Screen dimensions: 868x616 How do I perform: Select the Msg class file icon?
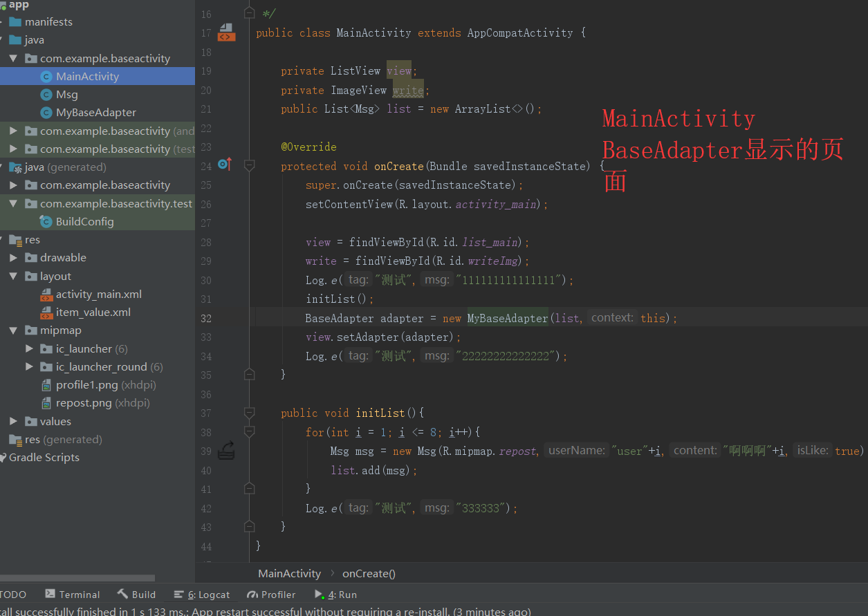(x=46, y=95)
